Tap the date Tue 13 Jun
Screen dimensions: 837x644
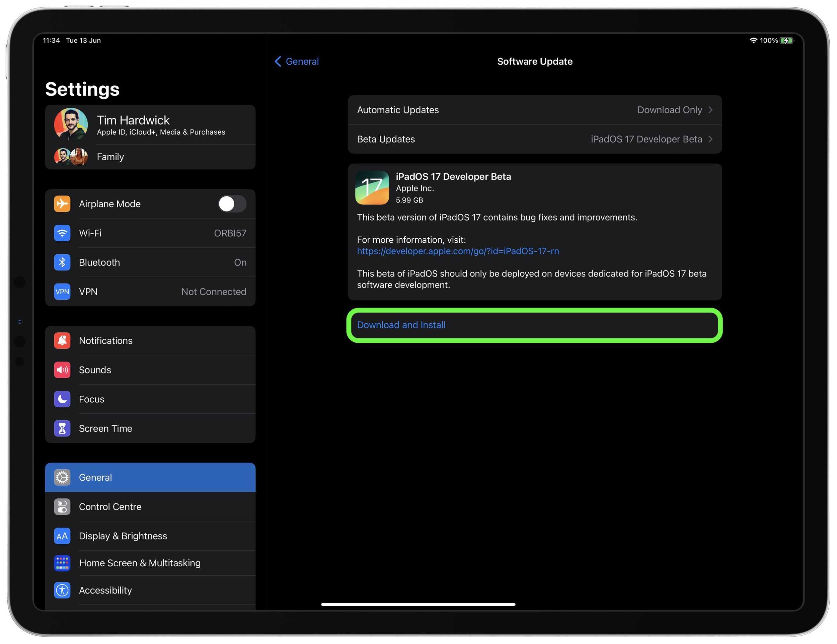click(x=83, y=40)
